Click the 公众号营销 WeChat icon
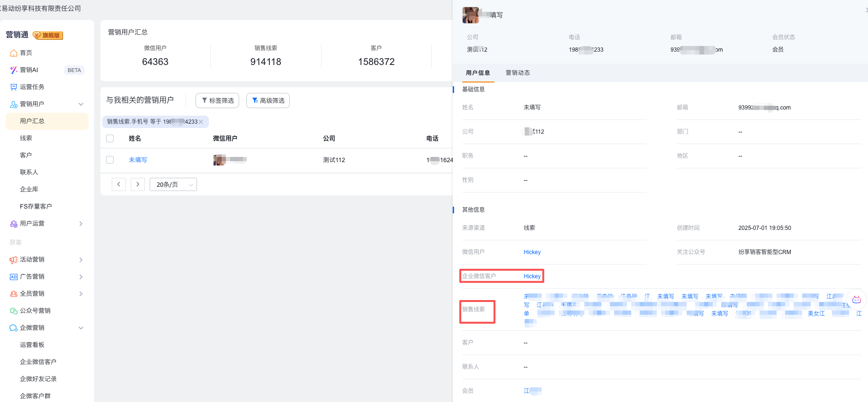The image size is (868, 402). [x=14, y=311]
